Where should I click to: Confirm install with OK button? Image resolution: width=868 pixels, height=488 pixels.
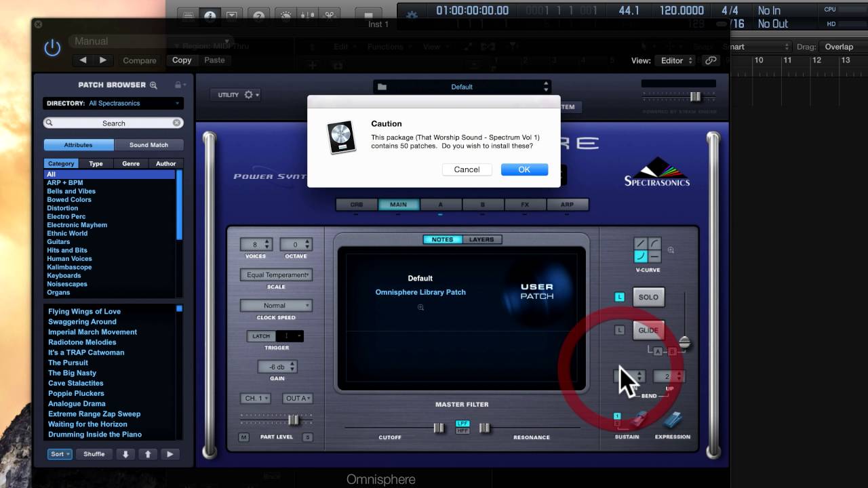click(x=524, y=169)
